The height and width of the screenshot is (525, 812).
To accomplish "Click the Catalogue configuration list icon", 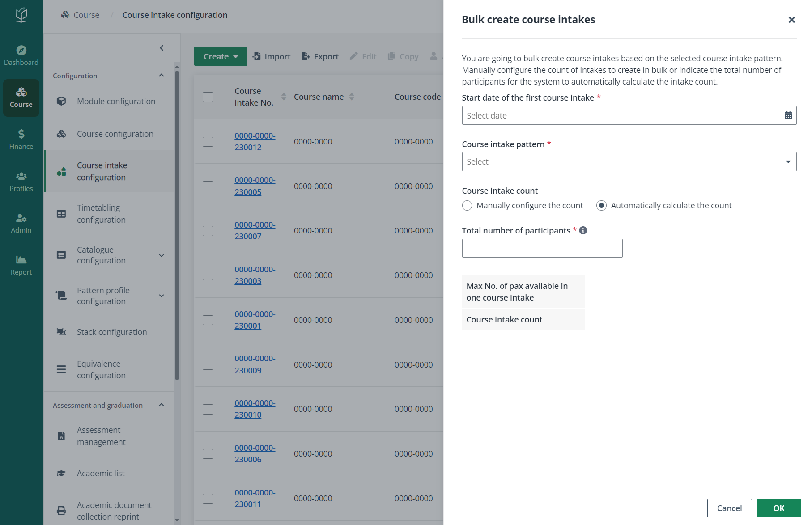I will [61, 255].
